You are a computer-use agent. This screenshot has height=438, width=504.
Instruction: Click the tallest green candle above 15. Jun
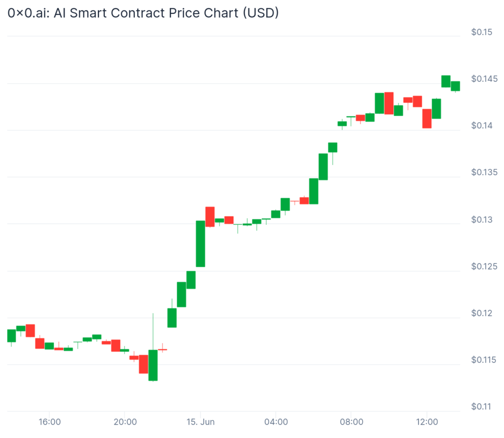tap(200, 244)
